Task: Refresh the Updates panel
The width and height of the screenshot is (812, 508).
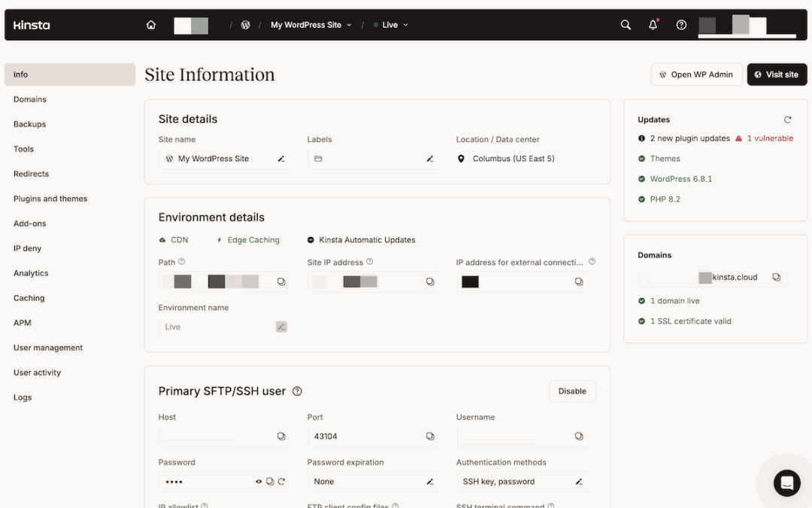Action: coord(788,120)
